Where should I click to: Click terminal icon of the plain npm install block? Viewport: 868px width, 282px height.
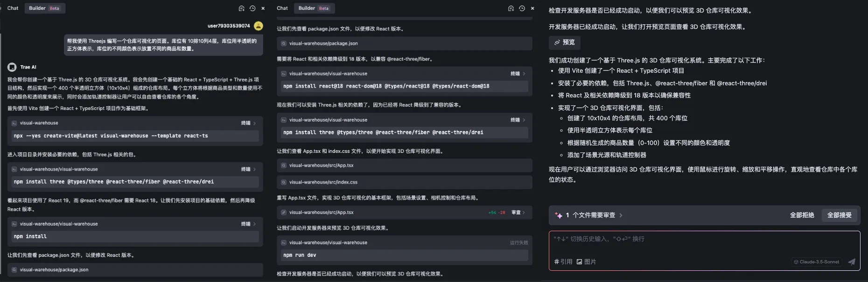[x=14, y=224]
